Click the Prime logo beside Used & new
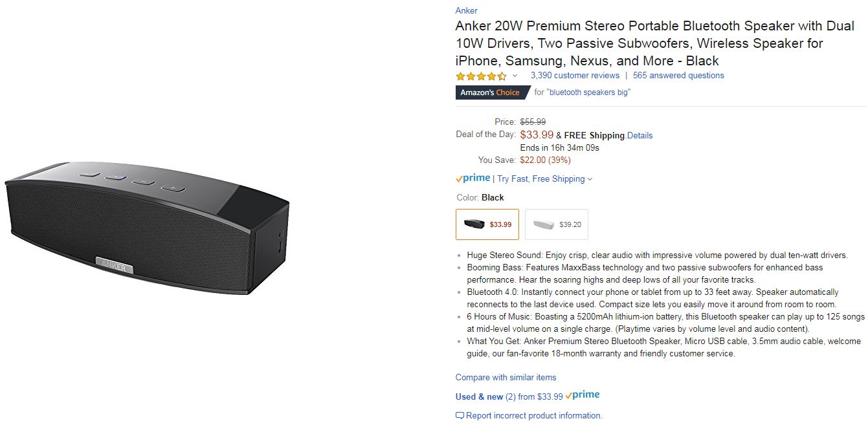This screenshot has height=423, width=868. click(583, 395)
